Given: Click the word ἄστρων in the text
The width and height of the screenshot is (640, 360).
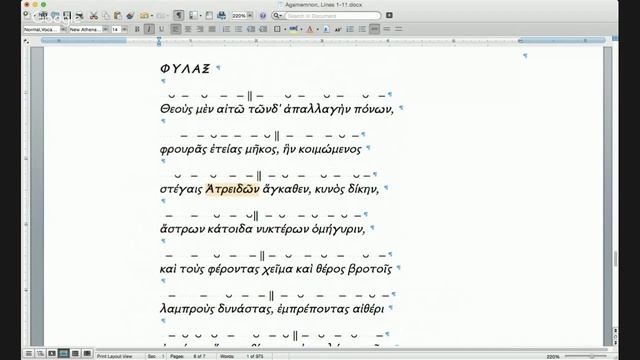Looking at the screenshot, I should click(x=182, y=229).
